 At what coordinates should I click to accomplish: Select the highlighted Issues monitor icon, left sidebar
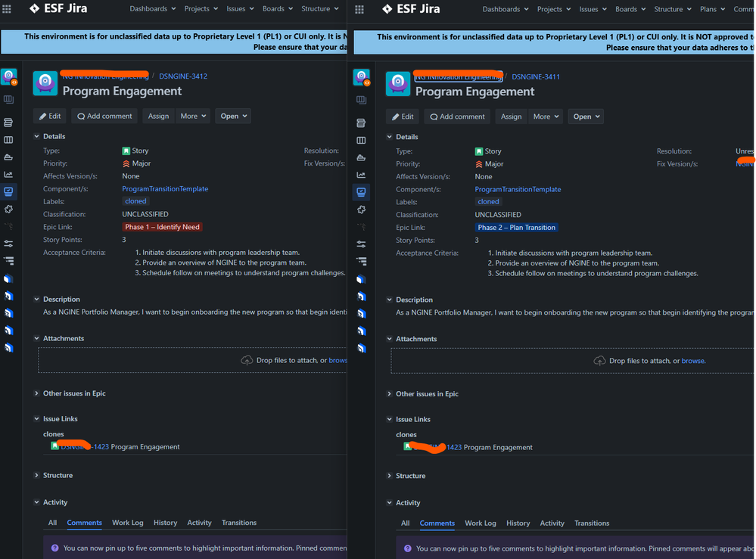(8, 191)
